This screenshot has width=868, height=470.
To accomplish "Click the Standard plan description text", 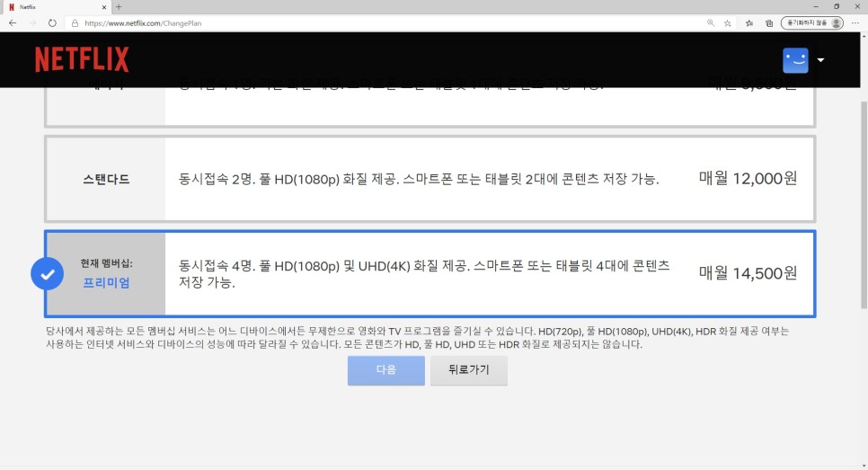I will click(419, 179).
